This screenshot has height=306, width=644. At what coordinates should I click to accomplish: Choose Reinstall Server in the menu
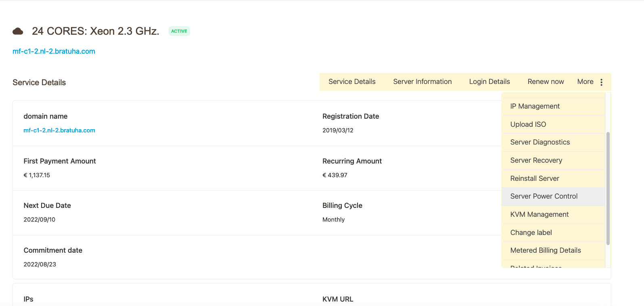tap(535, 178)
